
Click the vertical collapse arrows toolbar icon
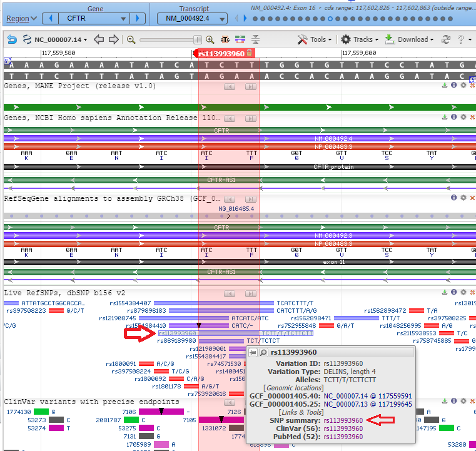coord(256,39)
